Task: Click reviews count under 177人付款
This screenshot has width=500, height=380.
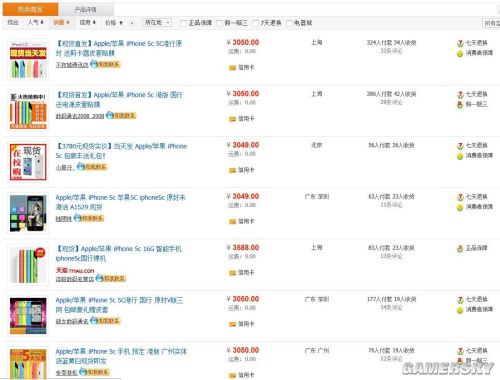Action: (x=391, y=307)
